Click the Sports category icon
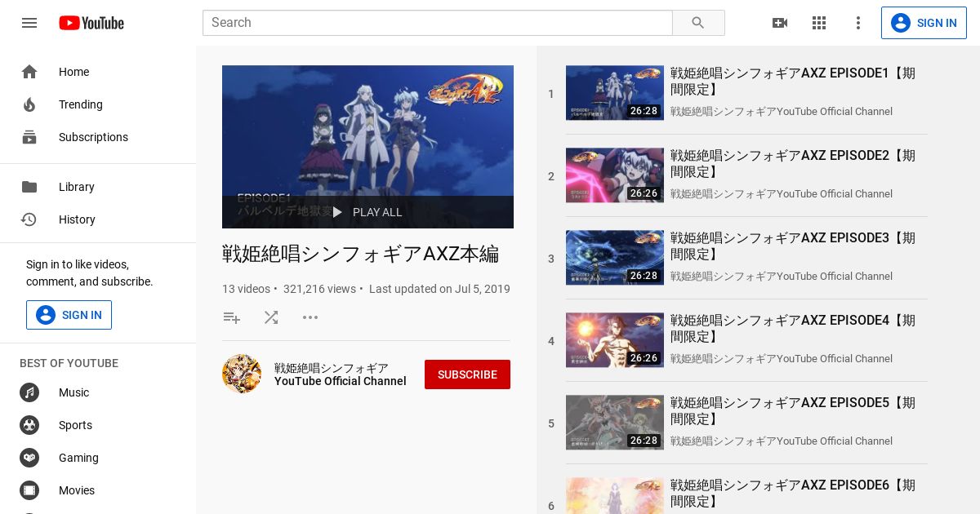 (29, 425)
